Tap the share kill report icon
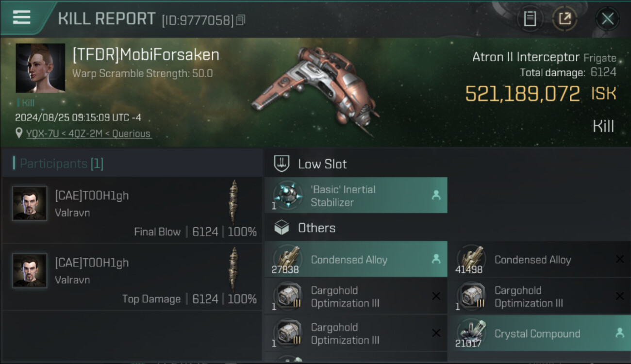631x364 pixels. (565, 19)
